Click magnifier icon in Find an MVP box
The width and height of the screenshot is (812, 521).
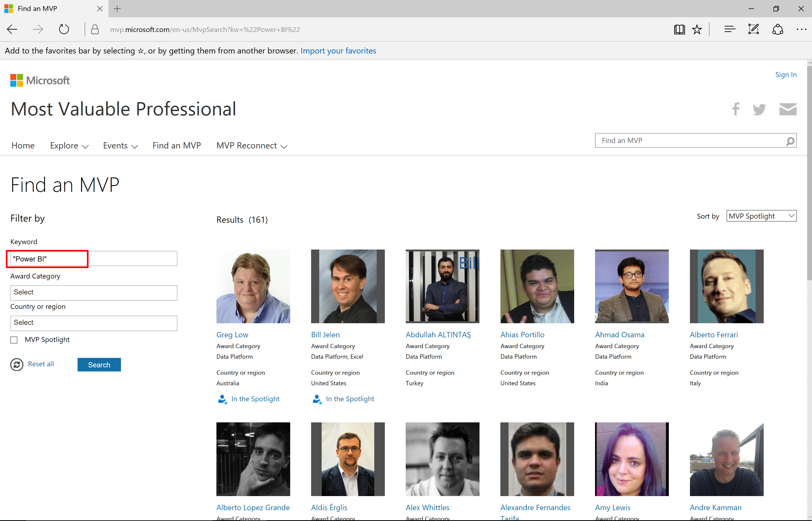[x=790, y=141]
